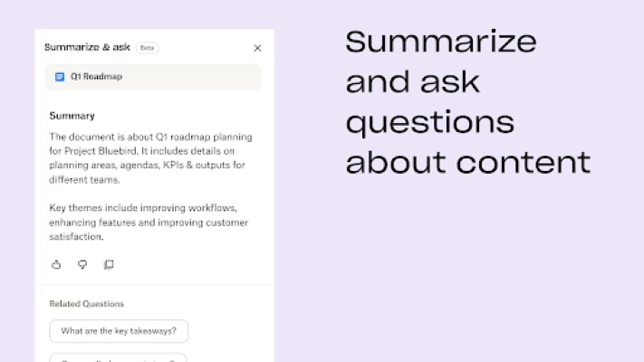
Task: Click the thumbs down feedback icon
Action: (x=82, y=265)
